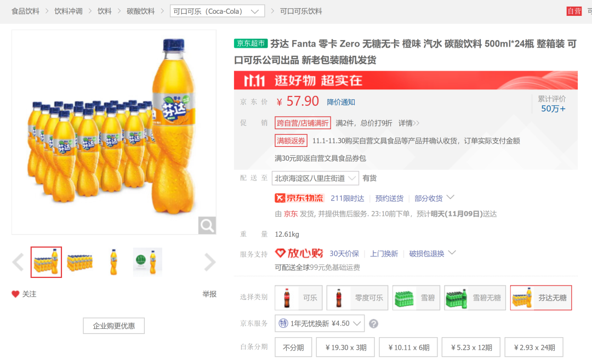Click the 京东物流 logo

tap(299, 198)
